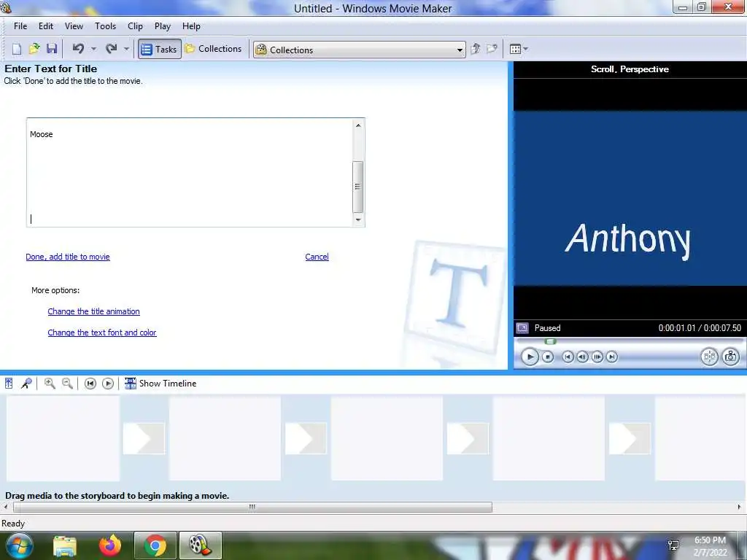Create a new project with the toolbar icon

click(17, 49)
